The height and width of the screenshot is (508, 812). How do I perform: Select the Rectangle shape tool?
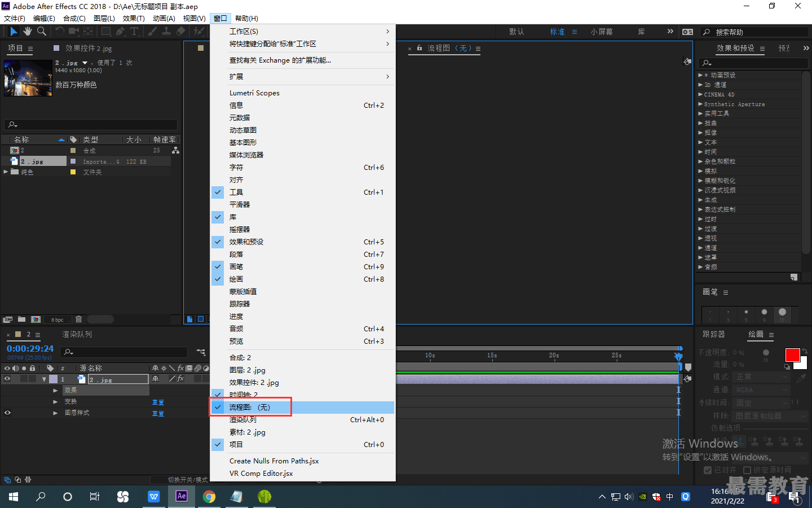pos(107,32)
